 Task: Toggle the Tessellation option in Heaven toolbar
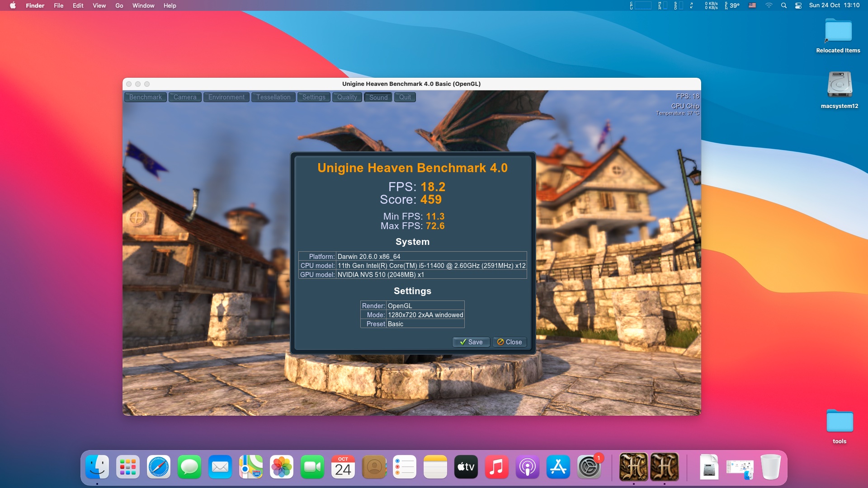[x=273, y=97]
